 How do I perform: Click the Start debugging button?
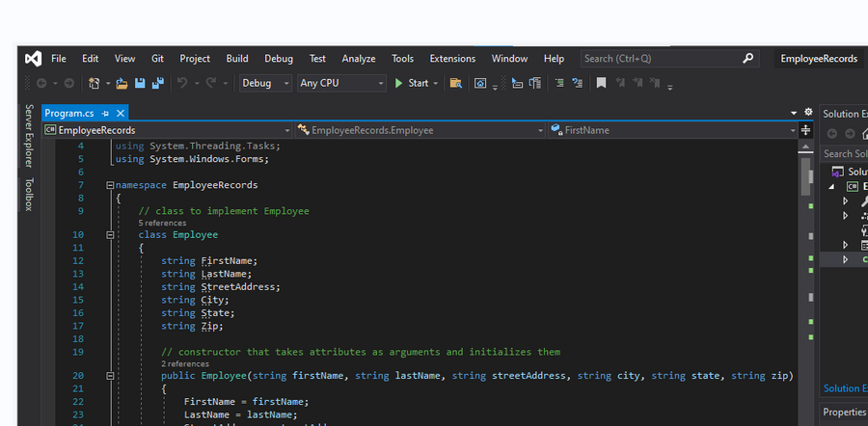tap(412, 83)
